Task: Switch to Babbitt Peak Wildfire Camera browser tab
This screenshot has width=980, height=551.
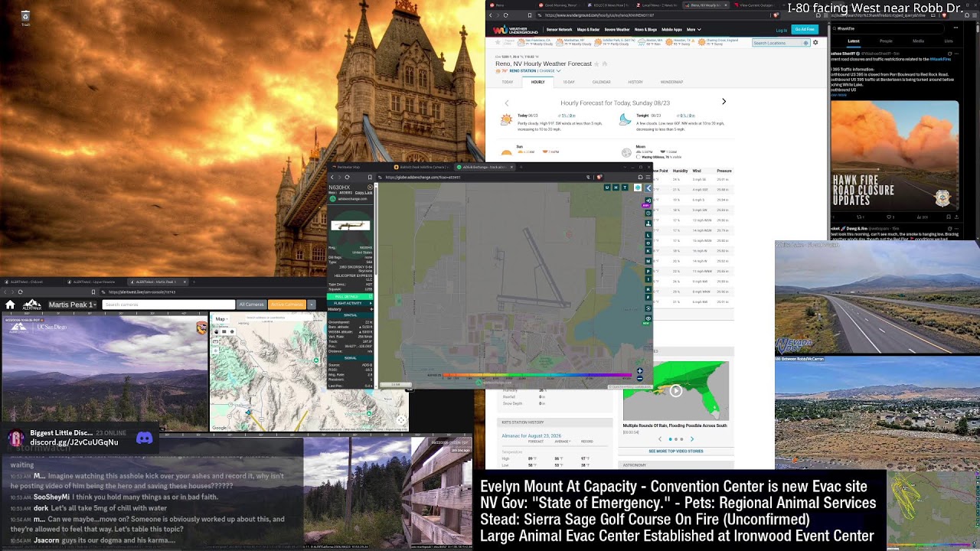Action: coord(423,167)
